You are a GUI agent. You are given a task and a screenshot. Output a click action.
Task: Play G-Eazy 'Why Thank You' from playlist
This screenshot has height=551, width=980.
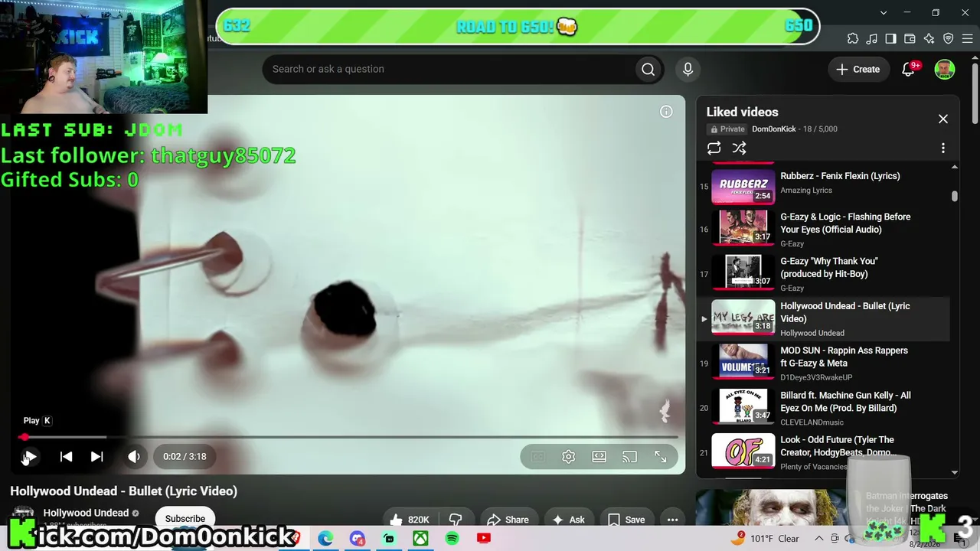829,268
